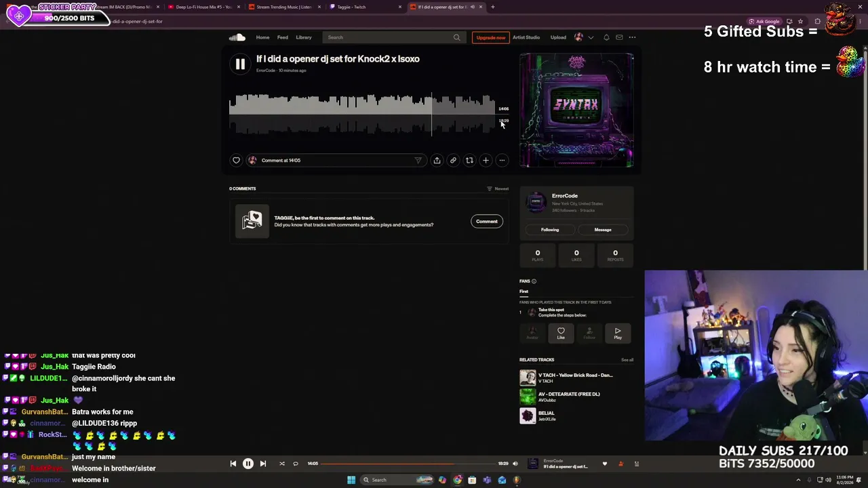Screen dimensions: 868x488
Task: Click the Like step in the Fans panel
Action: (x=561, y=333)
